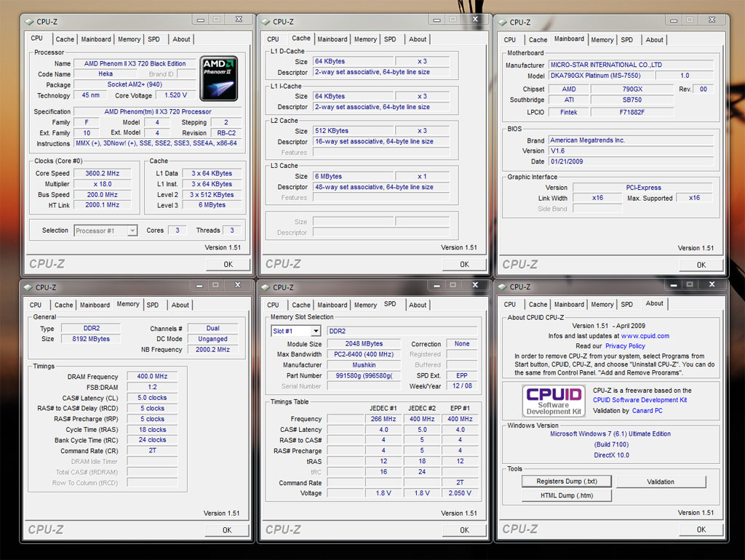Click the processor Name field value

pyautogui.click(x=135, y=64)
